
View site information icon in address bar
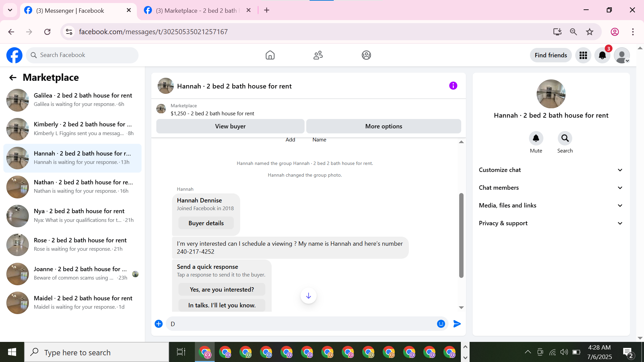pos(69,32)
